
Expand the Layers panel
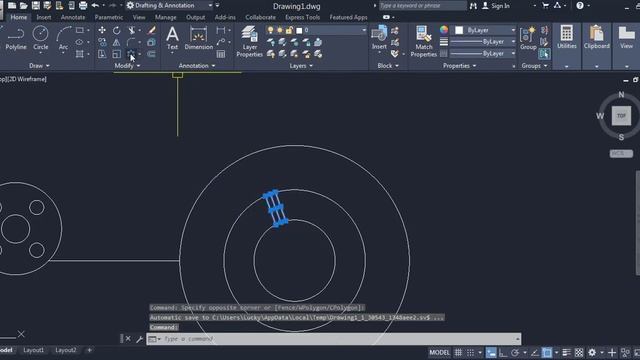tap(301, 66)
